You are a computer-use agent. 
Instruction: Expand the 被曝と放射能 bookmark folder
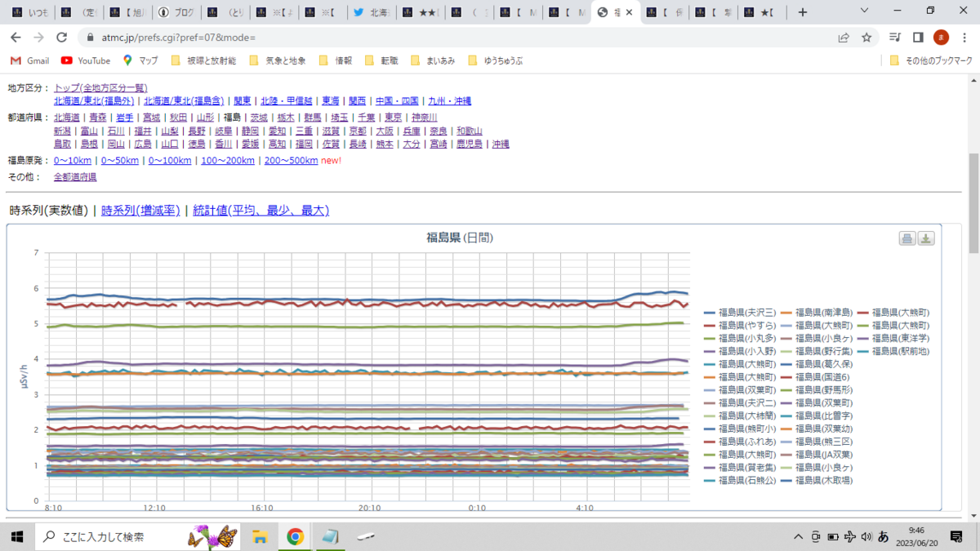click(203, 60)
